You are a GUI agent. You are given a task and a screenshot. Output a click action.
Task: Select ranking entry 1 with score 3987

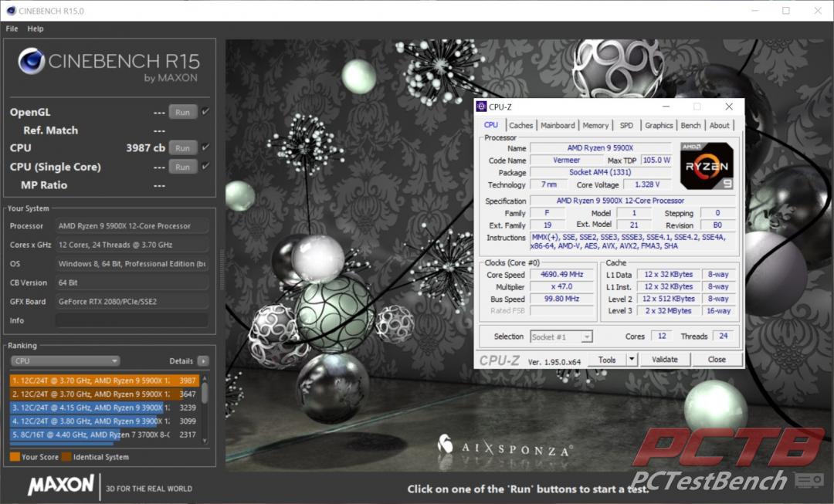point(104,381)
